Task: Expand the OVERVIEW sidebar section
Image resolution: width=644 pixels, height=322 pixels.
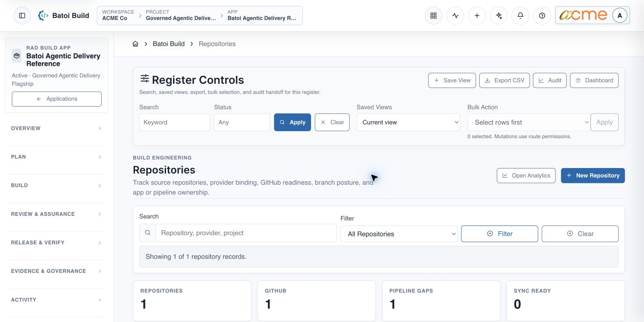Action: 57,129
